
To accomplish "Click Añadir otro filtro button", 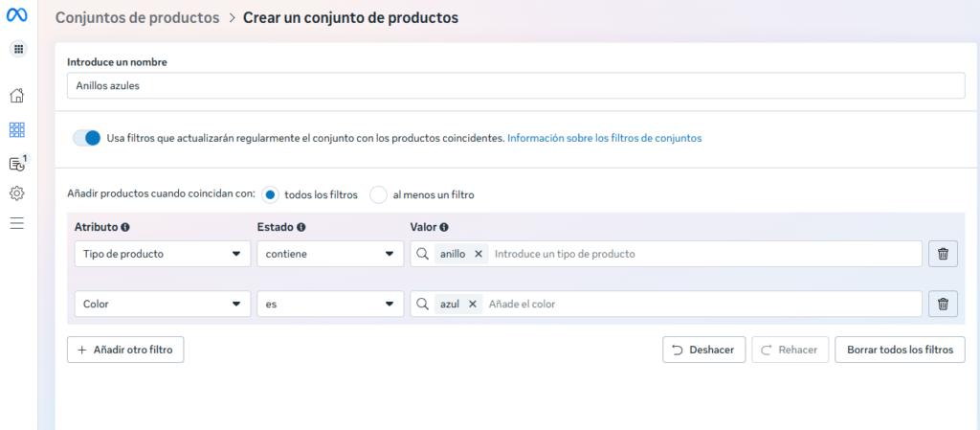I will click(125, 350).
